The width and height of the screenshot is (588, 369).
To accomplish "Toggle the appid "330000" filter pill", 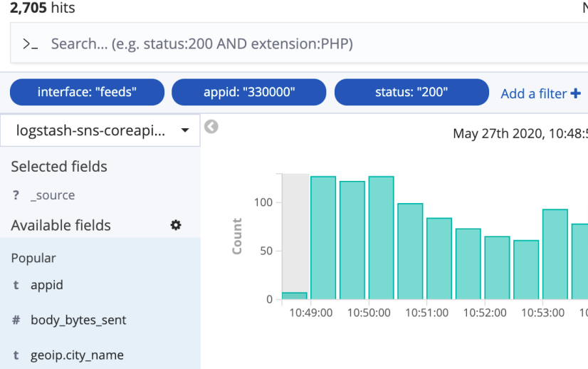I will (x=249, y=92).
